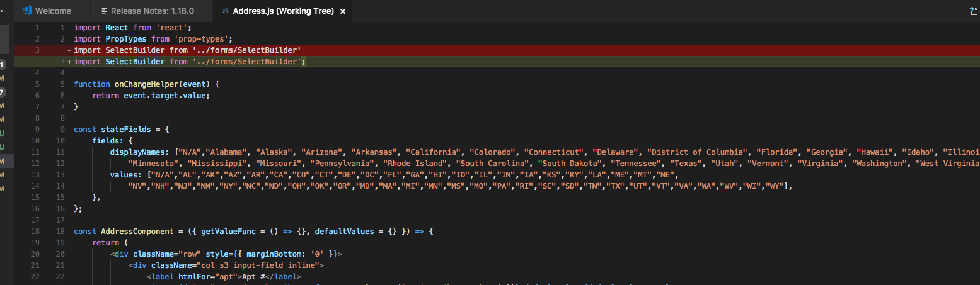Viewport: 980px width, 285px height.
Task: Click the "WY" value in the values array
Action: 776,186
